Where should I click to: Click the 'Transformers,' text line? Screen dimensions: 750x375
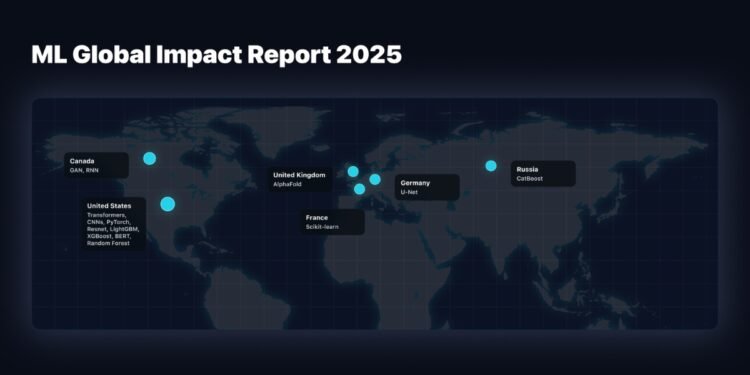[x=106, y=215]
